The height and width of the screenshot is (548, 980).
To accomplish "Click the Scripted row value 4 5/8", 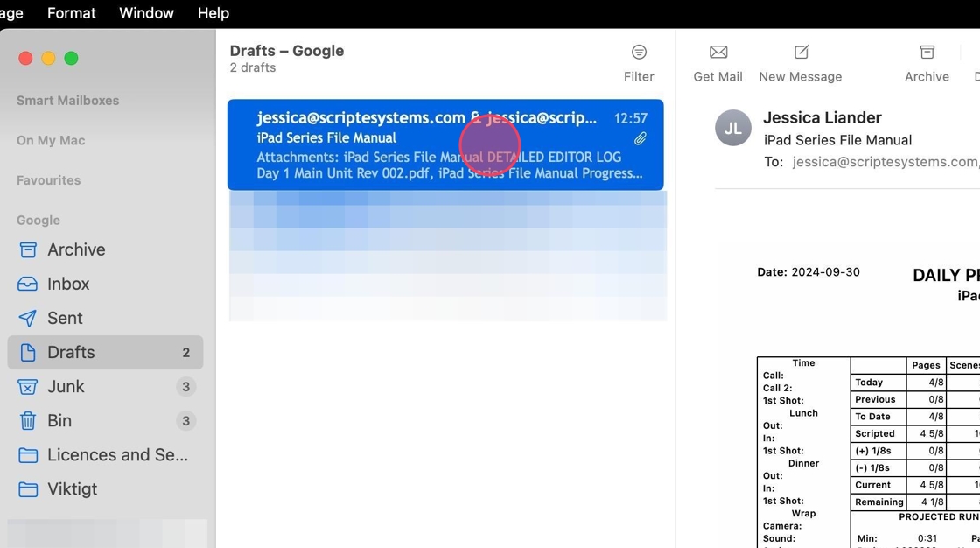I will 931,433.
